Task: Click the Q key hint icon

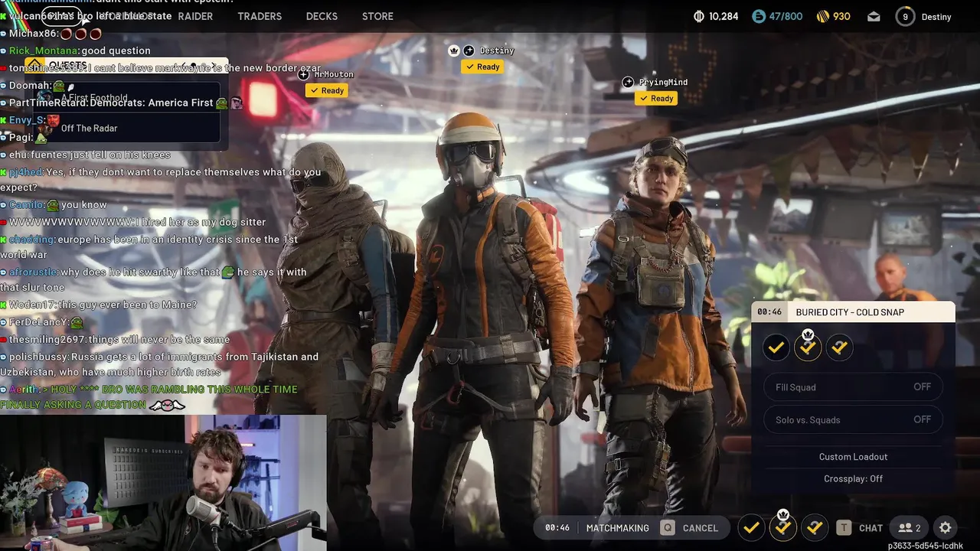Action: 668,527
